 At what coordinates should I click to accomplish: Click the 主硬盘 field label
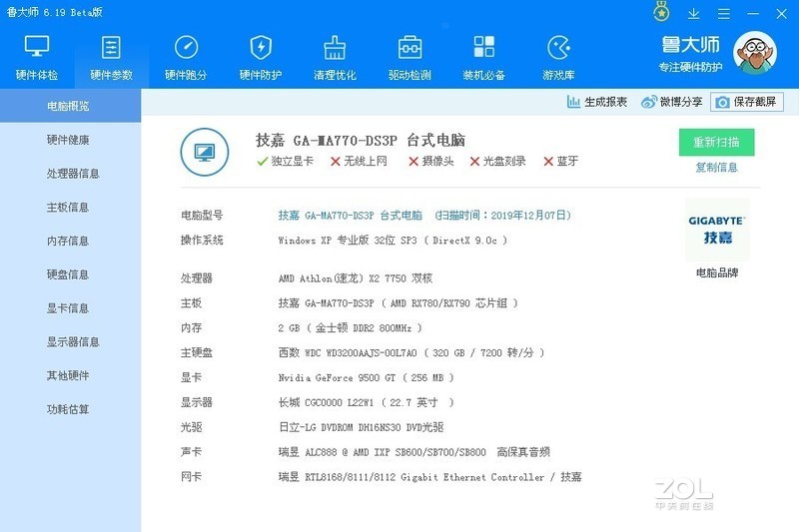tap(196, 352)
